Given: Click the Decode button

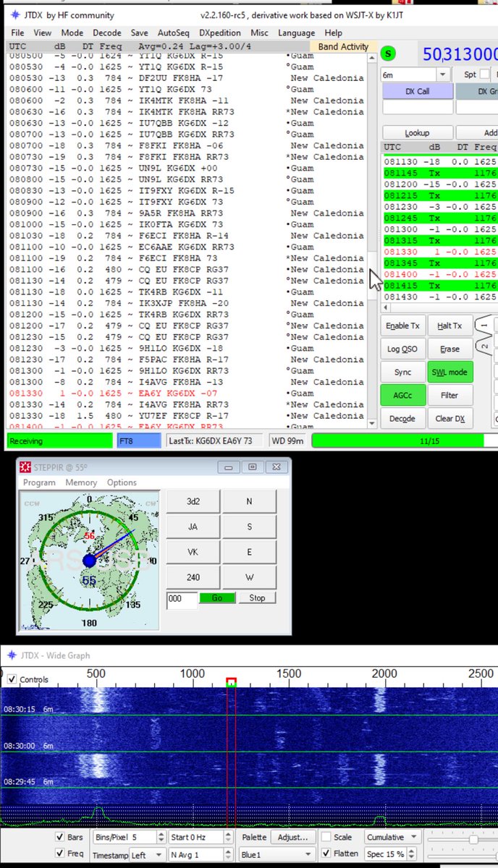Looking at the screenshot, I should coord(402,419).
